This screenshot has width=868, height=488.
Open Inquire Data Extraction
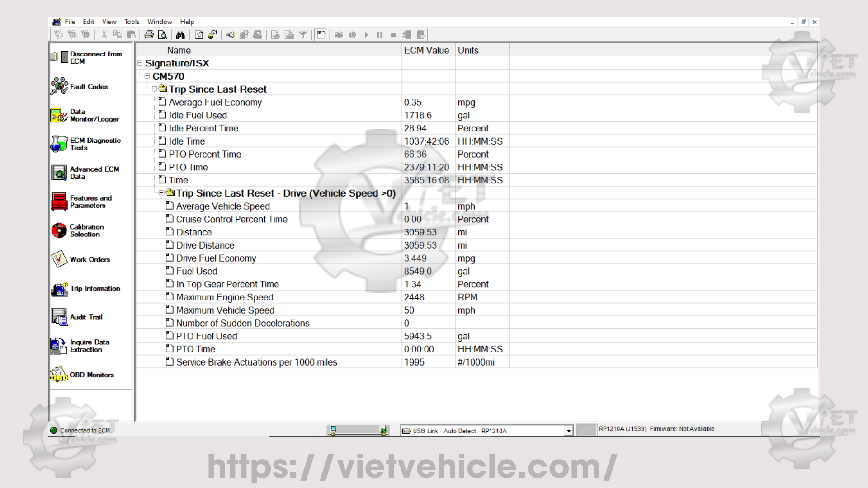(x=89, y=346)
